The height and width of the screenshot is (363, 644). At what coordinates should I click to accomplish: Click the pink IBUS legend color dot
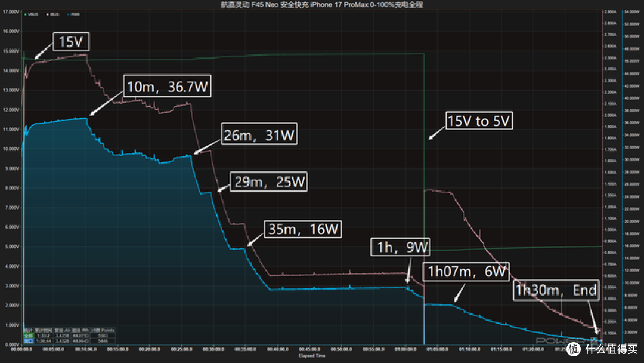(47, 14)
